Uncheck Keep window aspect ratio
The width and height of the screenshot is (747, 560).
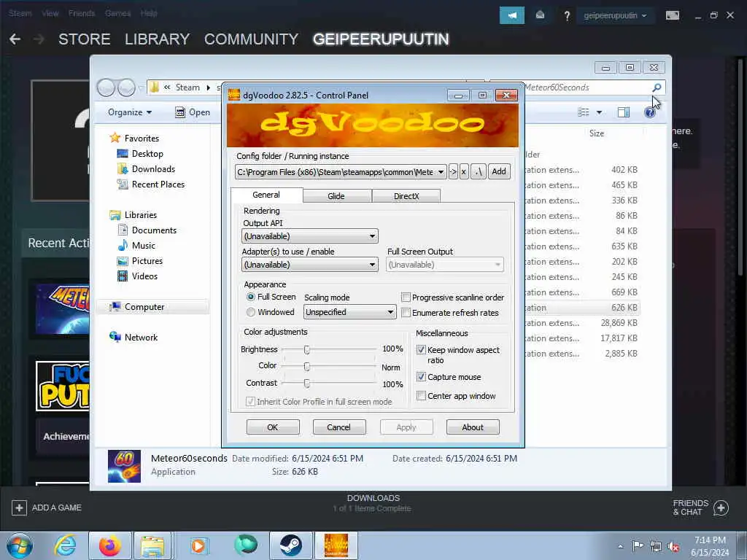(421, 349)
